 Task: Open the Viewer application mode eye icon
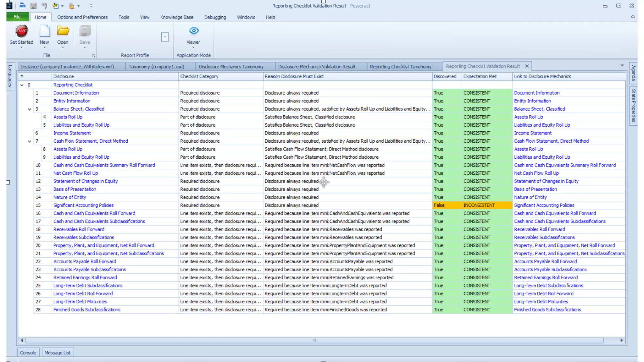click(194, 31)
